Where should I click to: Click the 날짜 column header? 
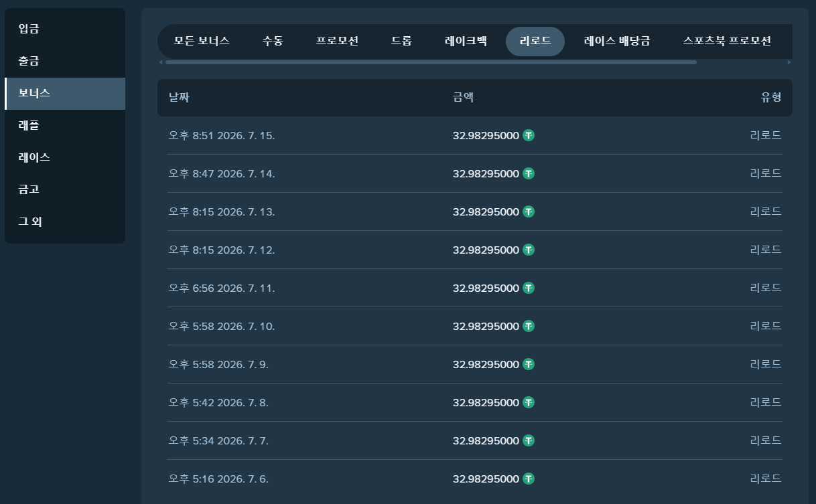point(179,98)
